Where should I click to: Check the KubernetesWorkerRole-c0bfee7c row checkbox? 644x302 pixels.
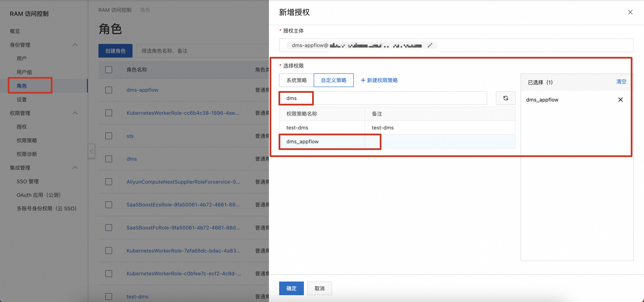[x=108, y=273]
